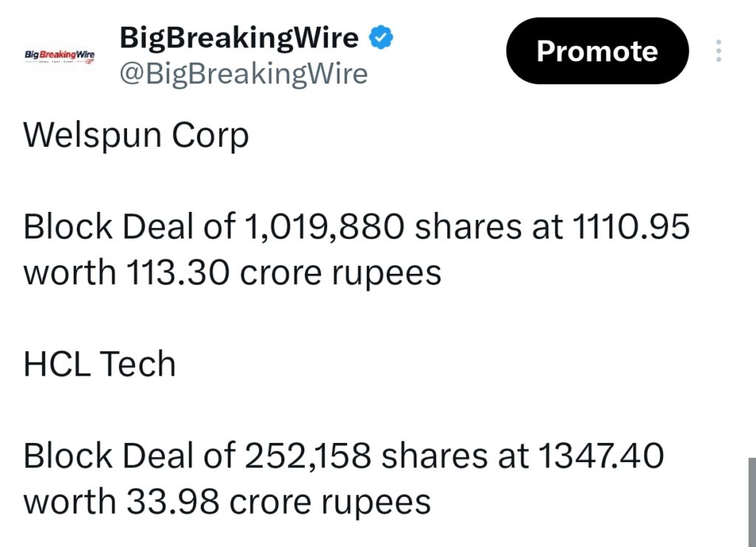Click the Promote pill button
756x547 pixels.
pyautogui.click(x=597, y=50)
